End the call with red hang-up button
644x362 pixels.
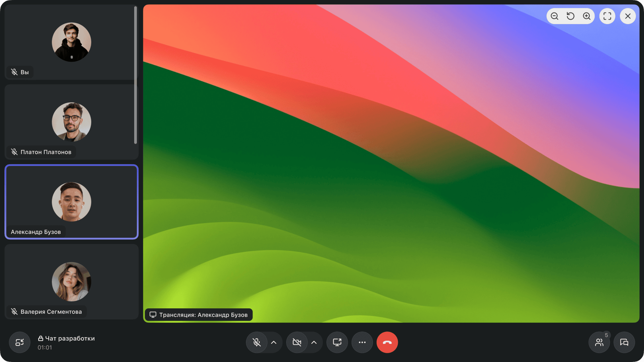[x=387, y=342]
